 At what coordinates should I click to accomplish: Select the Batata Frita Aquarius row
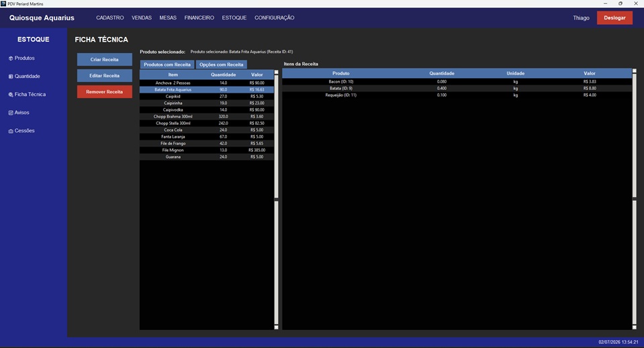pyautogui.click(x=207, y=89)
